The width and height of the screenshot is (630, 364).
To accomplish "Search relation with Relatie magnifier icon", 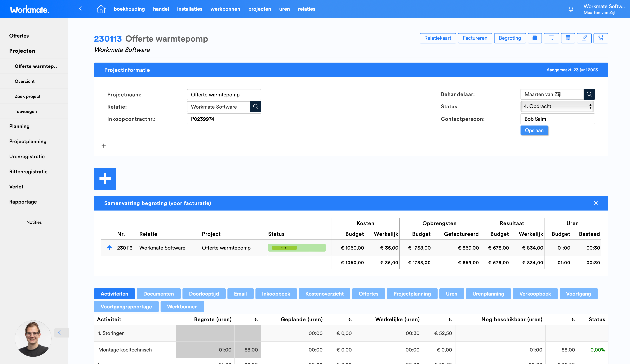I will [255, 107].
